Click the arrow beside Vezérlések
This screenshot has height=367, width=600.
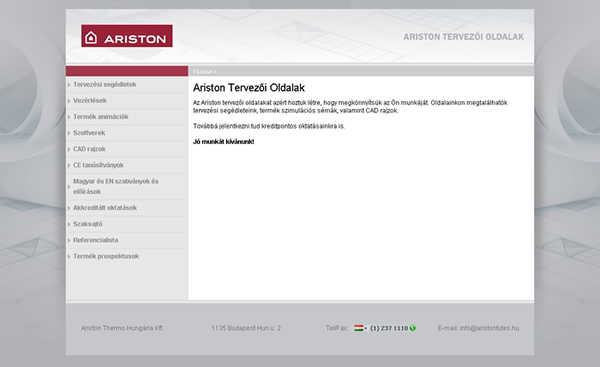pyautogui.click(x=69, y=101)
